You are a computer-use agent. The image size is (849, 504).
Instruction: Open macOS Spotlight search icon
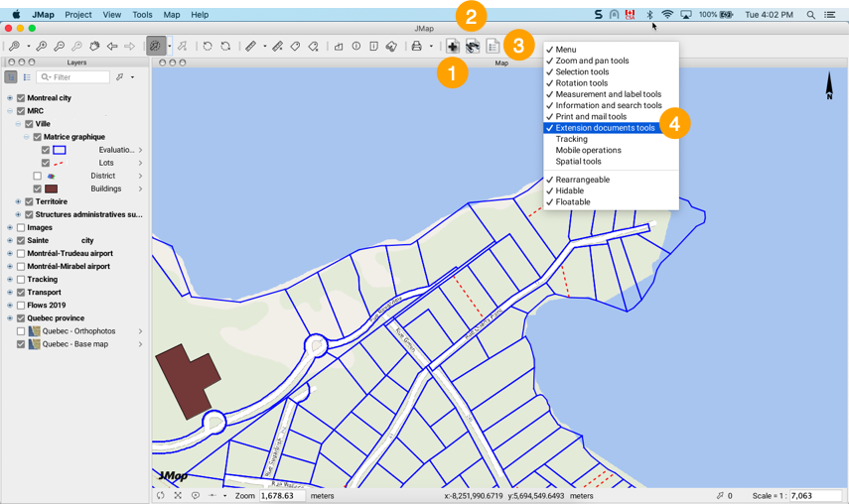point(811,15)
